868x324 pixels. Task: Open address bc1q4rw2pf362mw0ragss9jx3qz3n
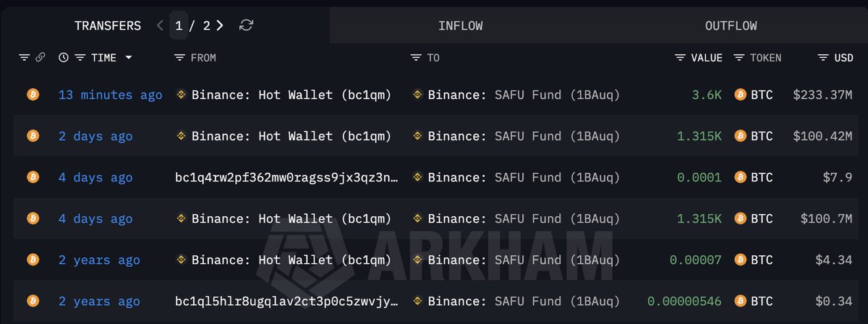[x=286, y=177]
